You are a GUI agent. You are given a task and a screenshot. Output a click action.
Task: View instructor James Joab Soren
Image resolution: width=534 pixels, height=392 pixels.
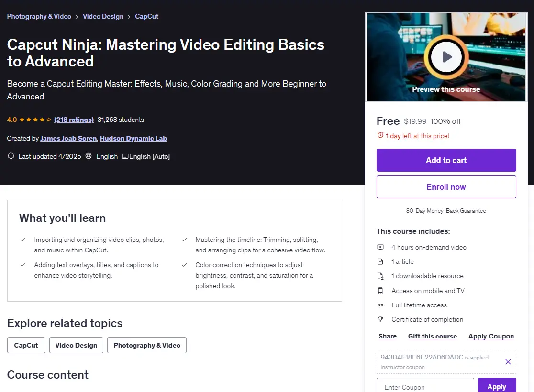tap(68, 138)
